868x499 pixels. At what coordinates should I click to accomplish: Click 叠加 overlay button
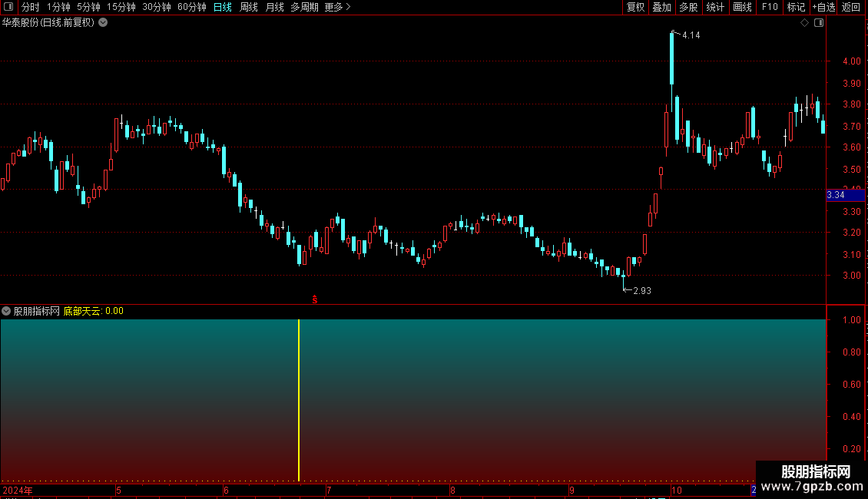pyautogui.click(x=661, y=7)
